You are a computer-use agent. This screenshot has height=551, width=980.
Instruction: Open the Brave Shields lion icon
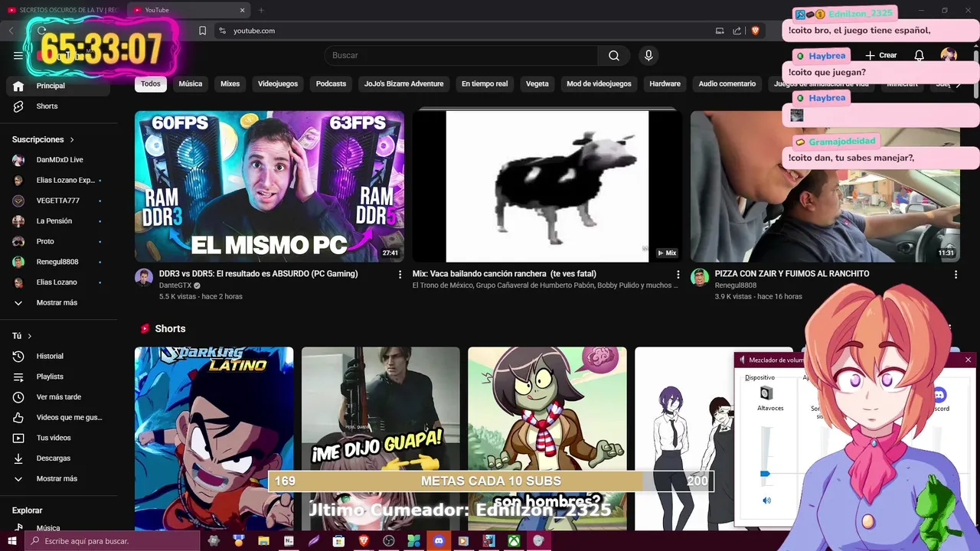pos(755,31)
